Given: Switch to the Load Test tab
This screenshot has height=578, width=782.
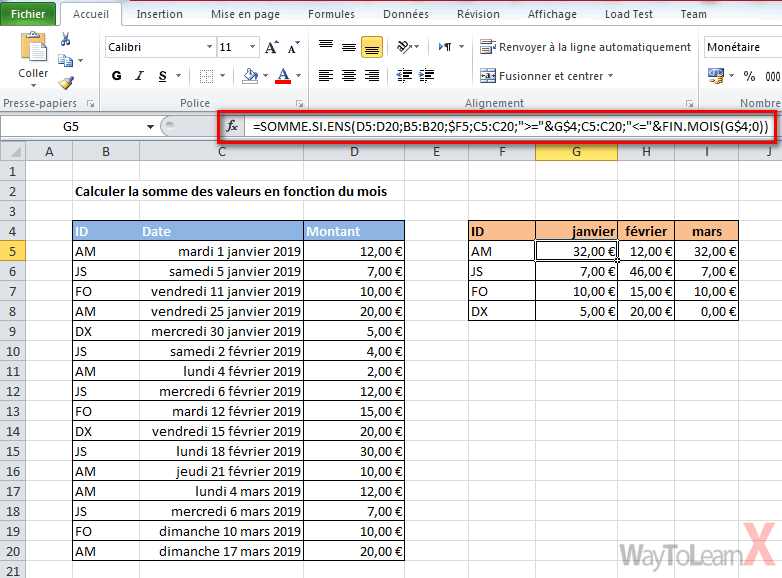Looking at the screenshot, I should 628,14.
